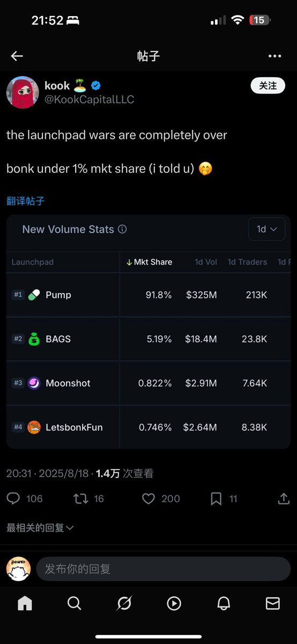The width and height of the screenshot is (297, 644).
Task: Open the Home tab in bottom bar
Action: click(25, 603)
